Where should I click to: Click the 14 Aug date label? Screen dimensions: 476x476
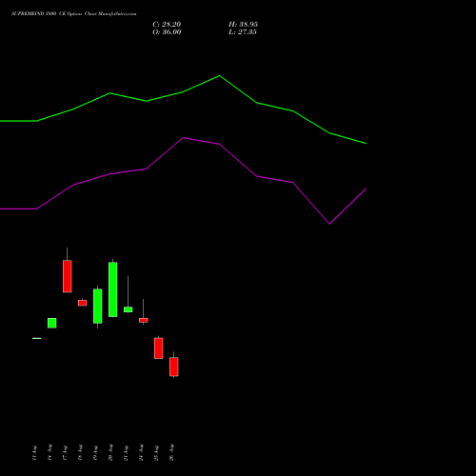pos(50,452)
